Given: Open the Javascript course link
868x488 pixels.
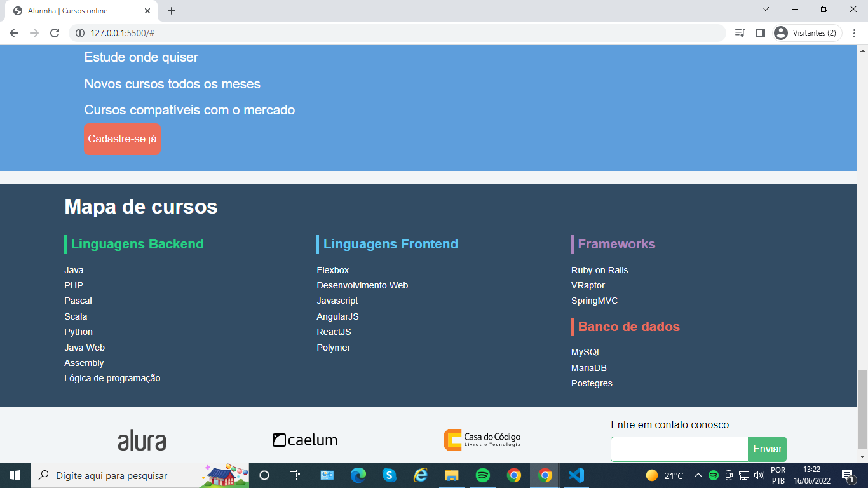Looking at the screenshot, I should (x=337, y=301).
